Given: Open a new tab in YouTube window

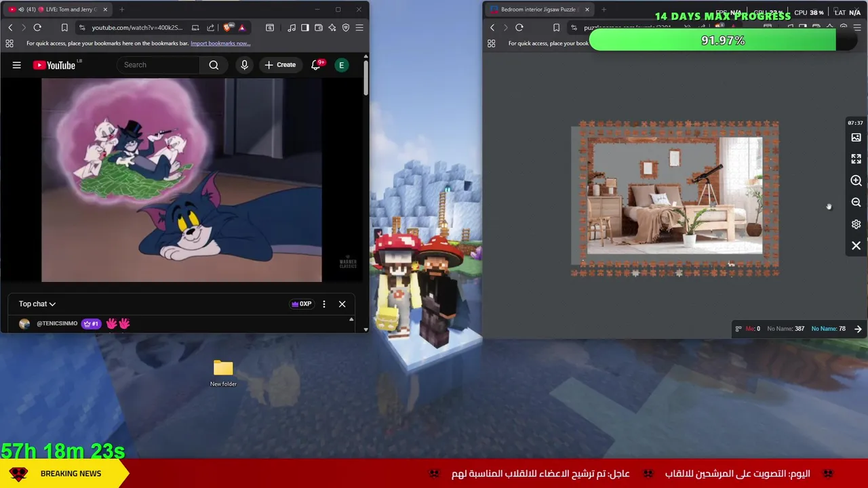Looking at the screenshot, I should coord(122,9).
